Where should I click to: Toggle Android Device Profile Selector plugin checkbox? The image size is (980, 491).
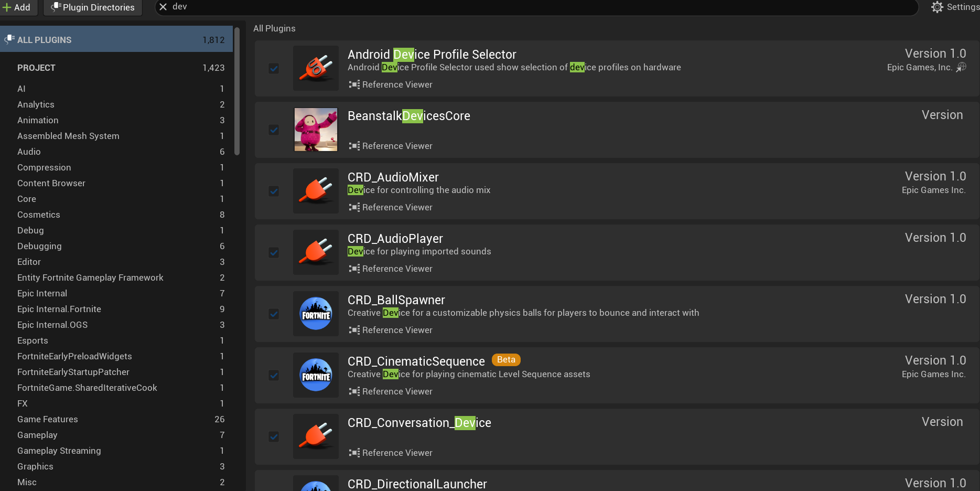274,68
